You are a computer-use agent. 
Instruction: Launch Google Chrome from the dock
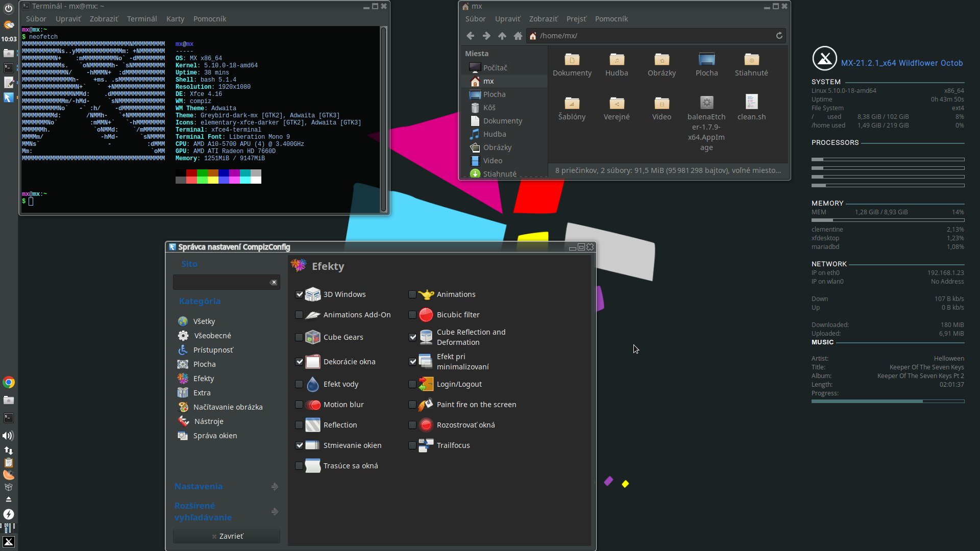pyautogui.click(x=8, y=382)
